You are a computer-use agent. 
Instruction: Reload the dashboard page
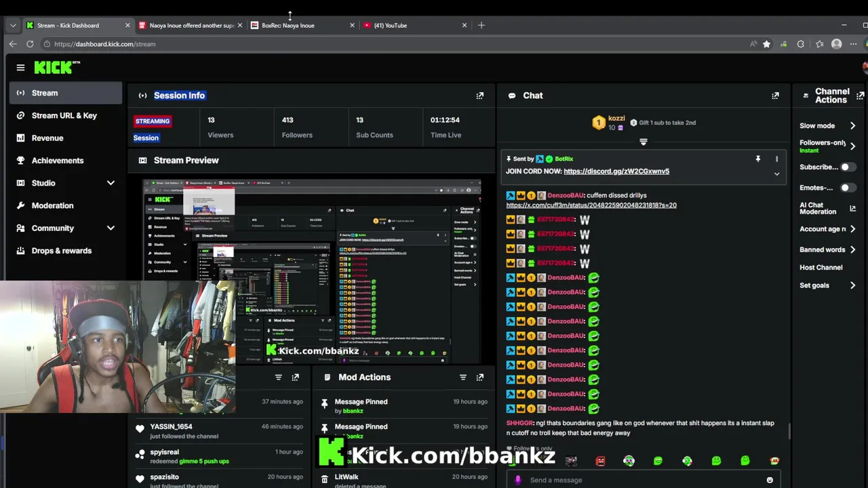point(30,44)
